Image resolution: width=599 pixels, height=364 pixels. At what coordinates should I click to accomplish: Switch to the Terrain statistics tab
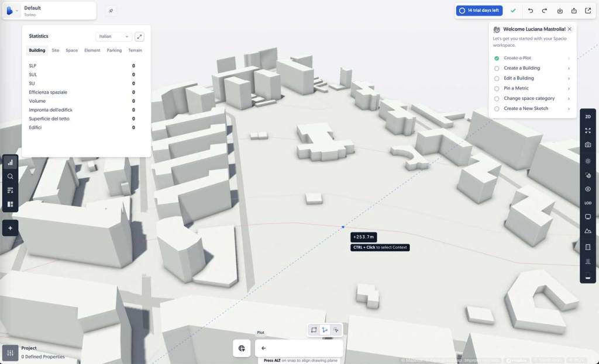135,50
